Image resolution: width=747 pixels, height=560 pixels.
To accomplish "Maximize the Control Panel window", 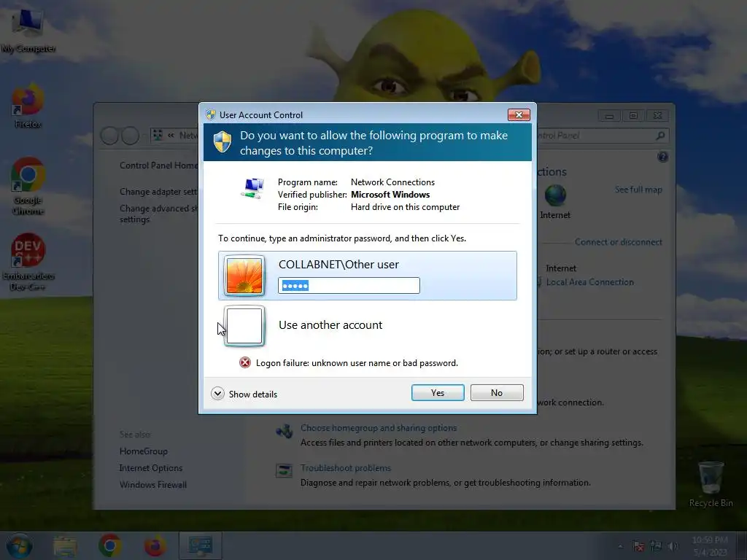I will tap(633, 116).
